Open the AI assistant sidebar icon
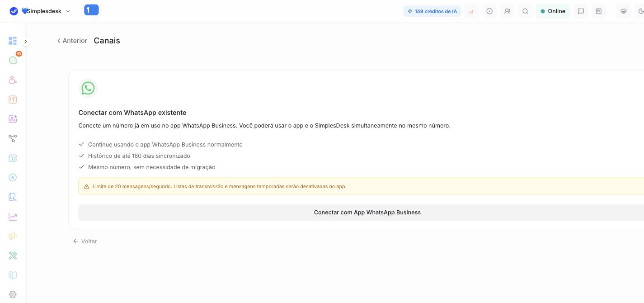Screen dimensions: 644x303 (x=13, y=119)
